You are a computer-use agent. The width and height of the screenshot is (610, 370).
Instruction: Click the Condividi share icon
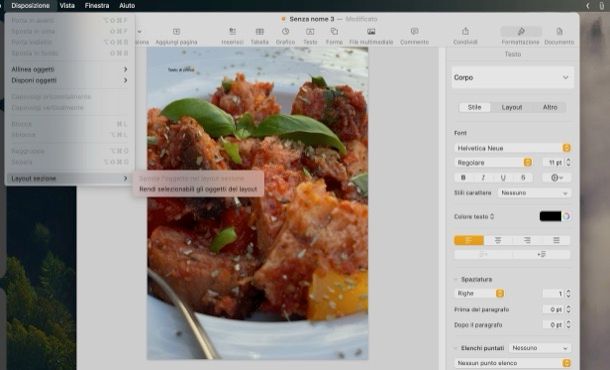click(x=465, y=32)
